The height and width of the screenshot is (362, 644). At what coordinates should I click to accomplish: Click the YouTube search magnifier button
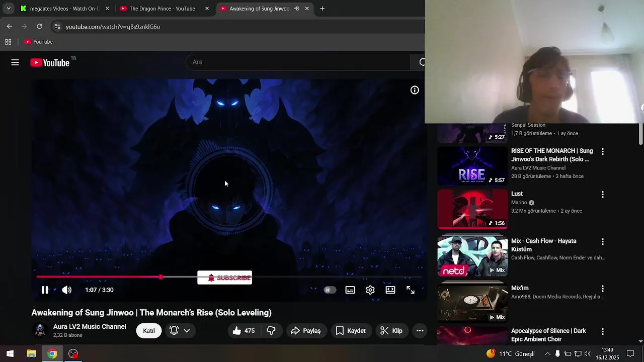pos(421,62)
